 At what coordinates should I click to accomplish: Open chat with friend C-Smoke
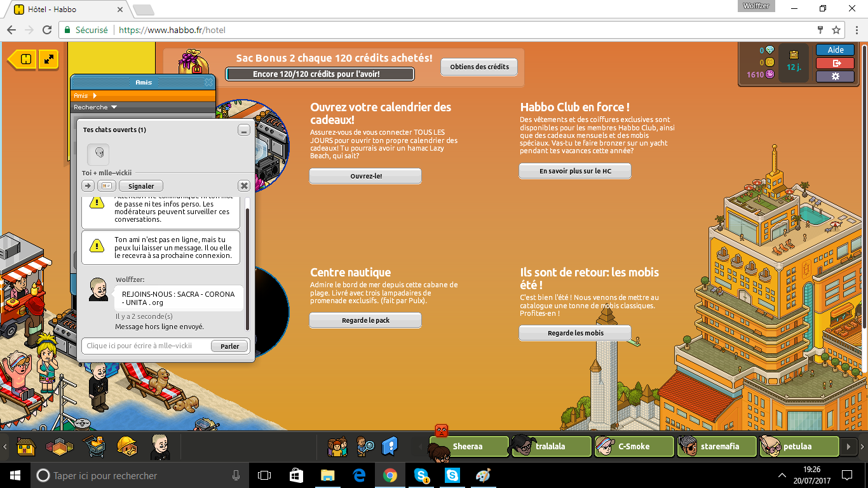[634, 447]
